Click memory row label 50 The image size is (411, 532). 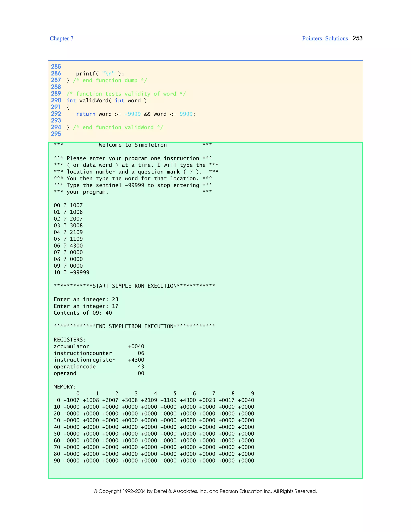57,434
